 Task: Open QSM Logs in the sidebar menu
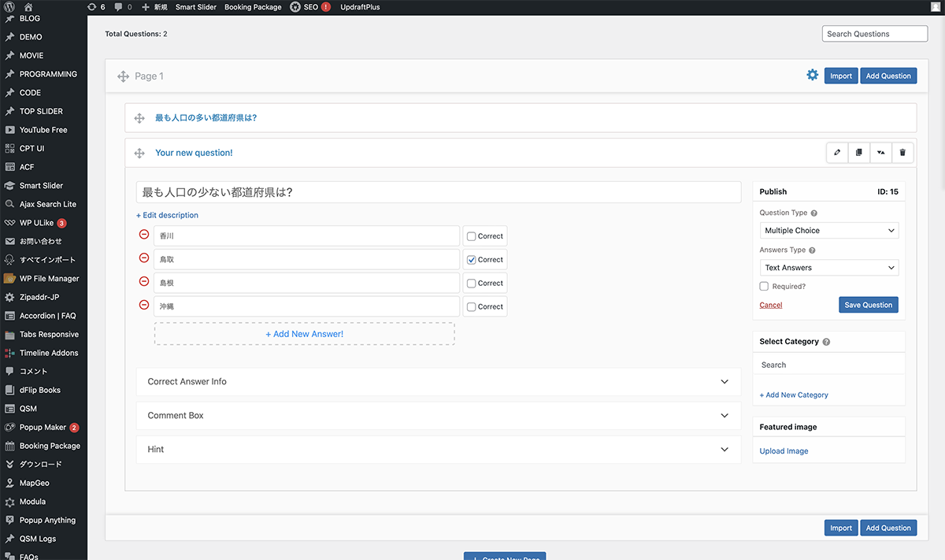tap(38, 539)
